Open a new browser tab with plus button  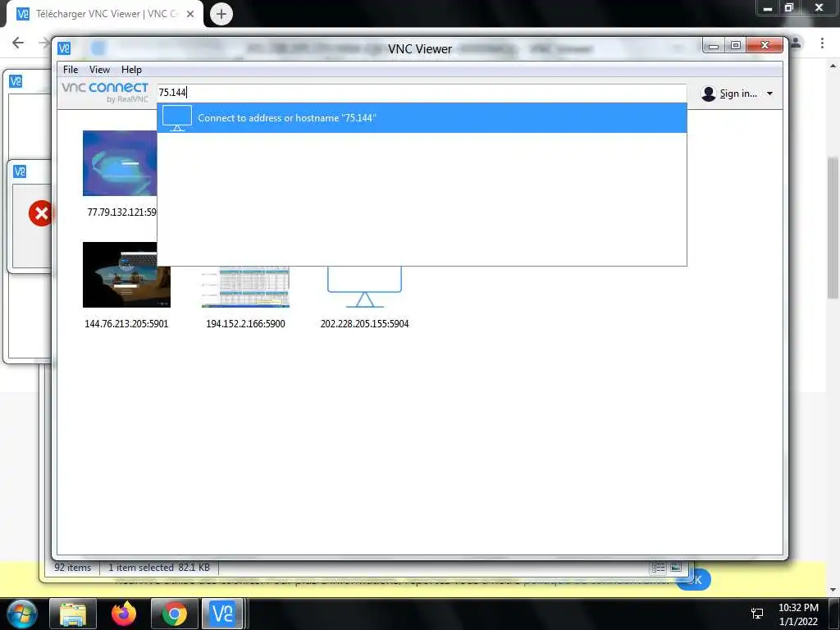coord(221,14)
